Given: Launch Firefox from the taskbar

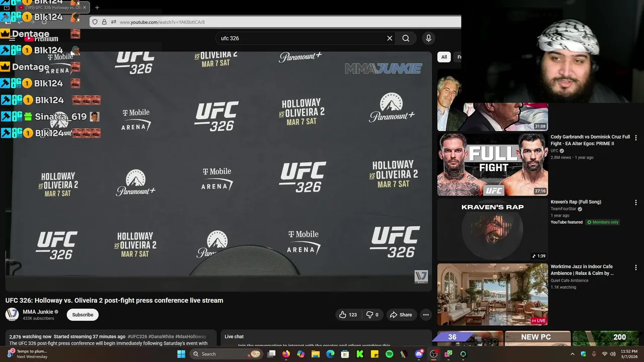Looking at the screenshot, I should [286, 354].
